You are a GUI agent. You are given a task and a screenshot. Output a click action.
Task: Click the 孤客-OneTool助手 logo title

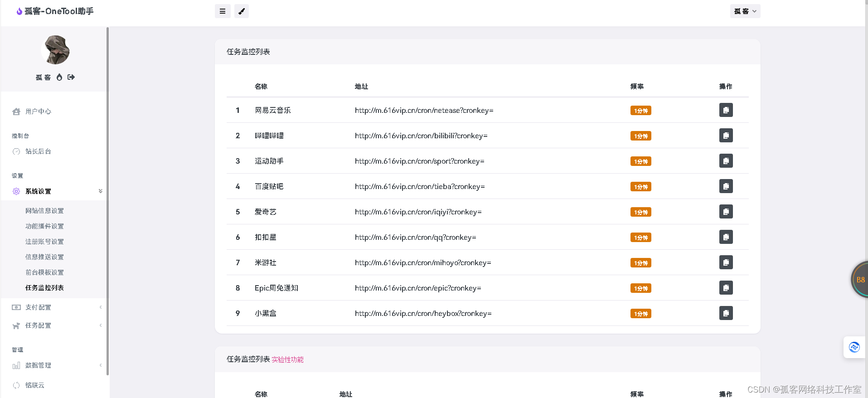click(x=55, y=11)
